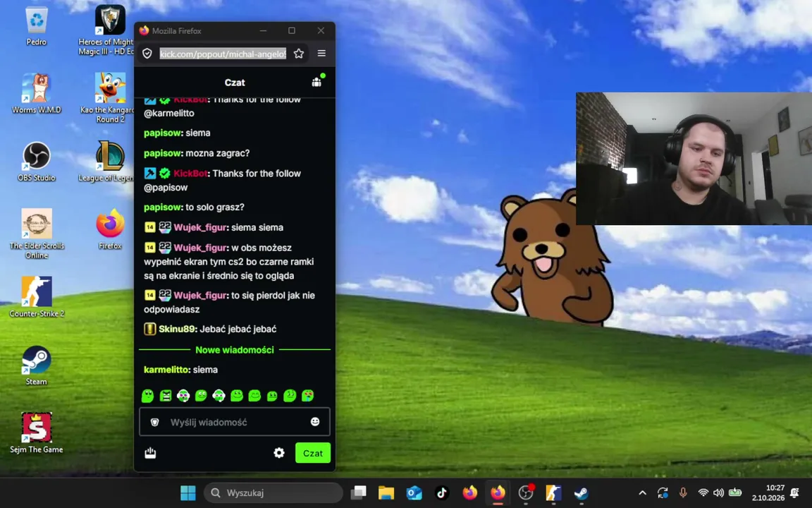Open the chat users list icon
Viewport: 812px width, 508px height.
(x=316, y=82)
